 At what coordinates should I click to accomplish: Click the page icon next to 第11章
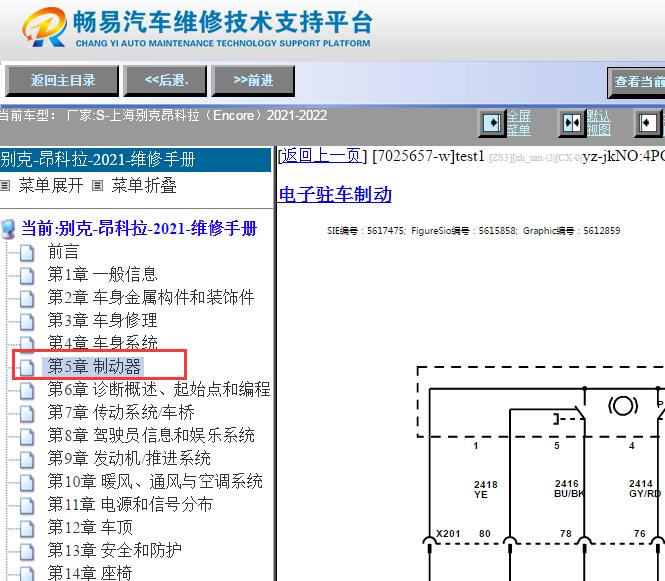(27, 506)
